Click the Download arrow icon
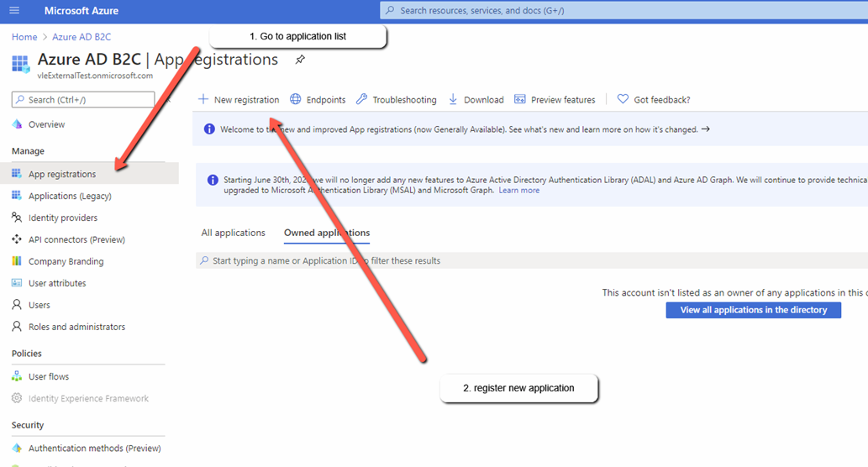This screenshot has height=467, width=868. pos(453,99)
